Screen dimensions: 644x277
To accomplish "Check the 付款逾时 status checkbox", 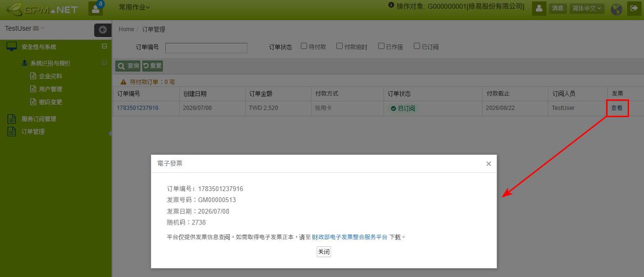I will coord(339,46).
